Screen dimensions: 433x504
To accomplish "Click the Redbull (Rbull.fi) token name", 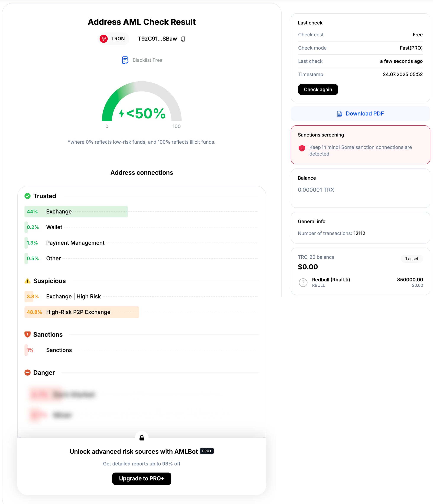I will point(331,279).
